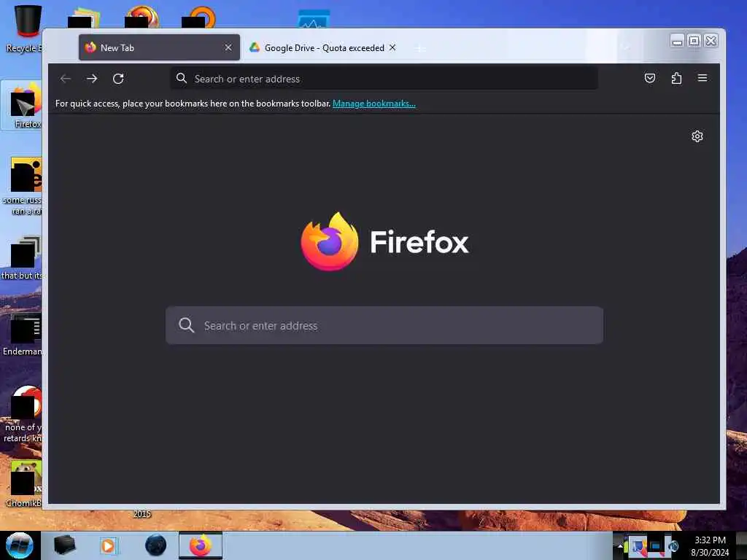Close the New Tab tab

[x=228, y=47]
